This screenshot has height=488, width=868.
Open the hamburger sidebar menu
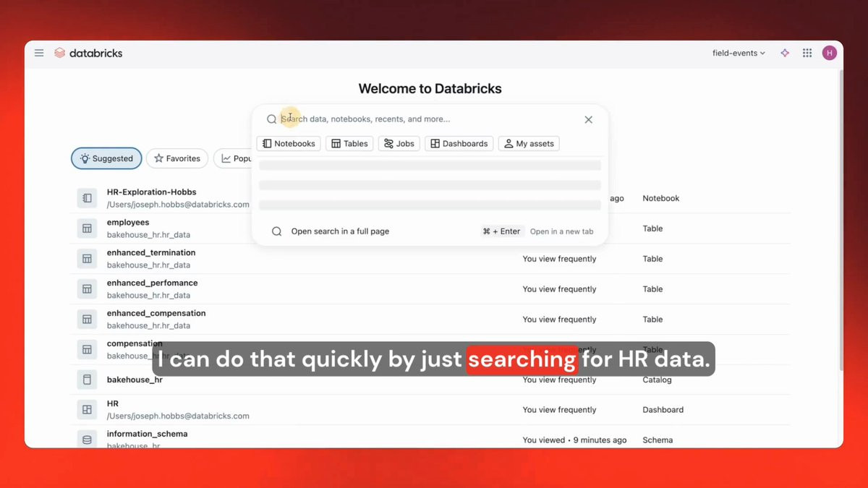click(x=39, y=53)
